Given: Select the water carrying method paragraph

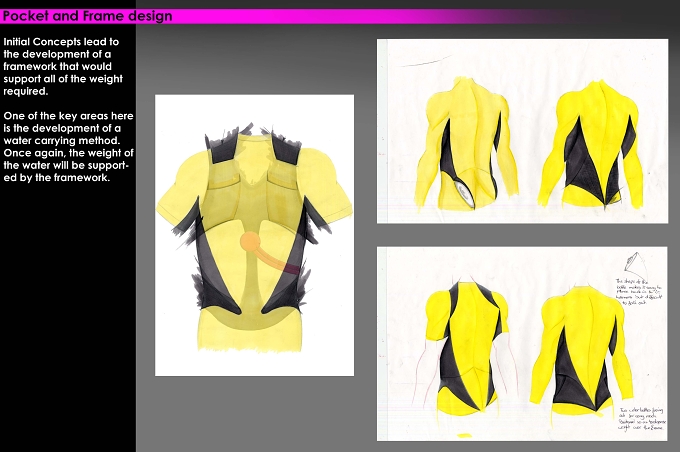Looking at the screenshot, I should [69, 147].
